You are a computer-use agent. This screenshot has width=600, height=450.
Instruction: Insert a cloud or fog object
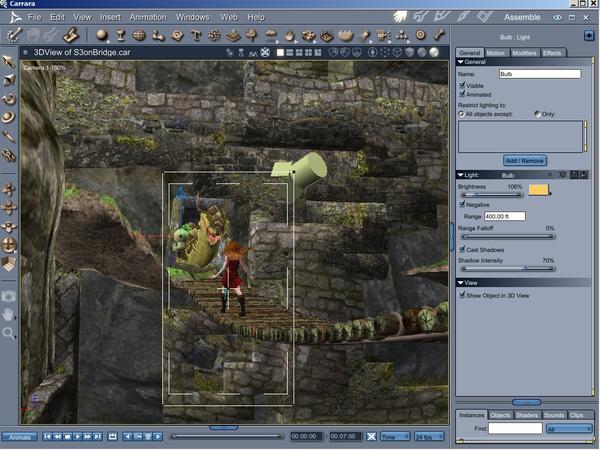click(x=271, y=35)
